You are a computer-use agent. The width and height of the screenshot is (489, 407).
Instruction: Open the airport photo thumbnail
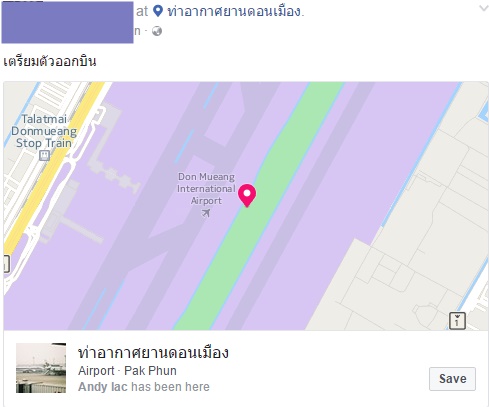[x=41, y=368]
